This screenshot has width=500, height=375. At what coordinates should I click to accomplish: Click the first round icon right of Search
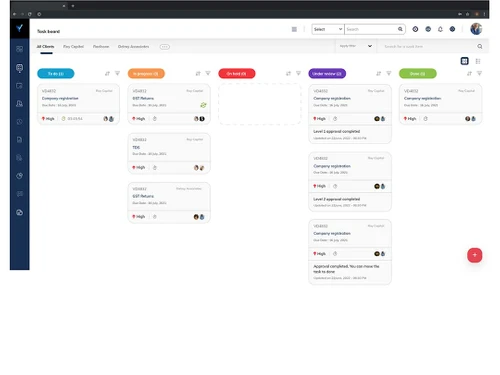tap(415, 29)
